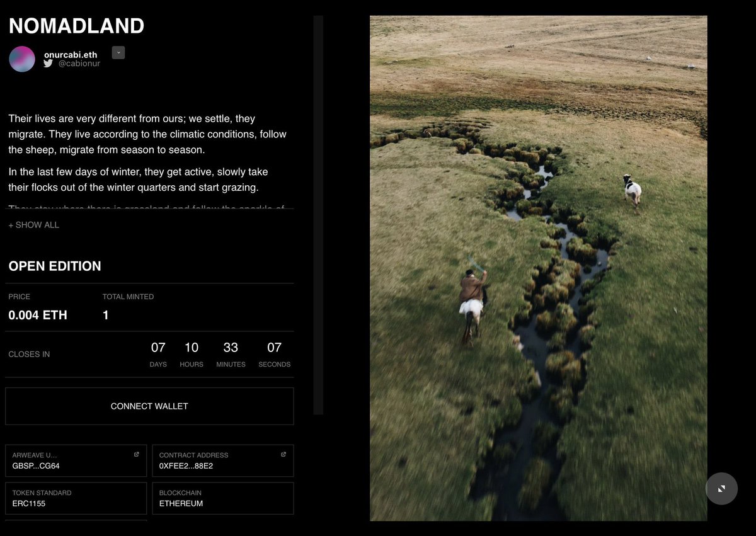The height and width of the screenshot is (536, 756).
Task: Open onurcabi.eth profile avatar
Action: tap(22, 59)
